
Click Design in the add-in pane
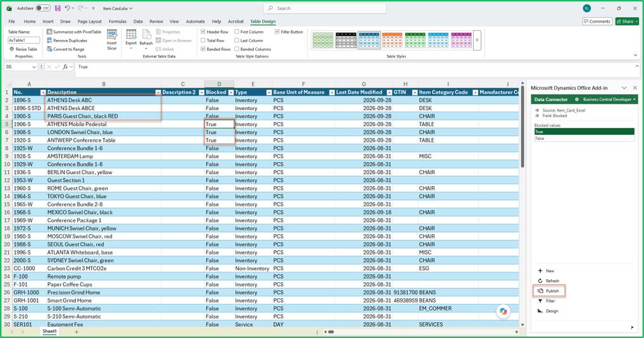click(x=548, y=311)
